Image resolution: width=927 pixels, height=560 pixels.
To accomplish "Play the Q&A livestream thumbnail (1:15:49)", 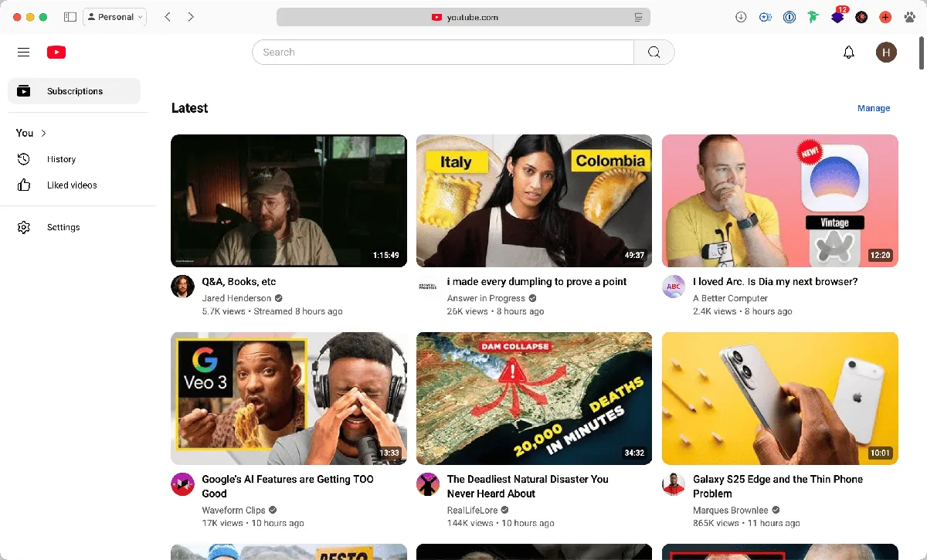I will 289,201.
